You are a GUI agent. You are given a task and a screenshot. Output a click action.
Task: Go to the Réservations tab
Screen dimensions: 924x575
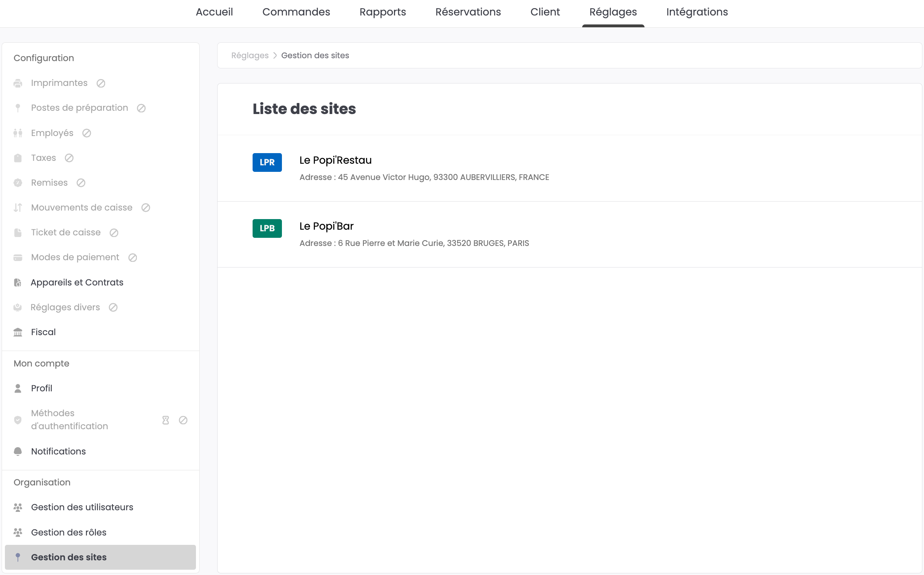468,12
